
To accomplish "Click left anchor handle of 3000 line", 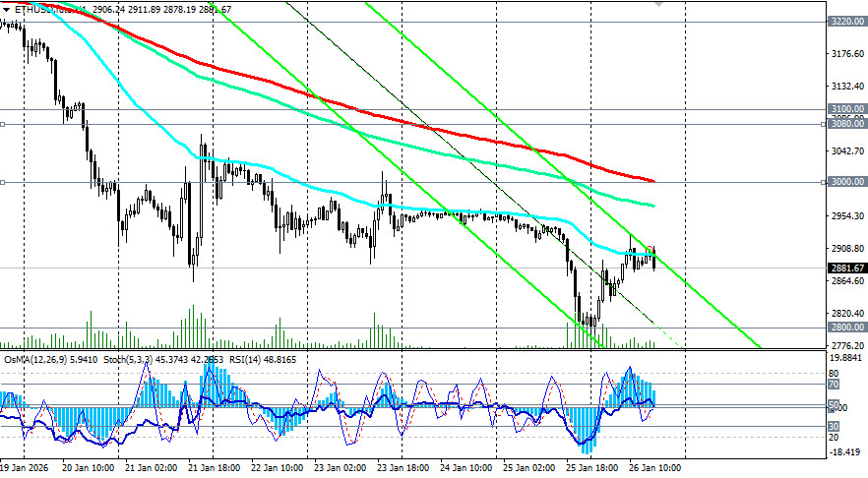I will [3, 182].
